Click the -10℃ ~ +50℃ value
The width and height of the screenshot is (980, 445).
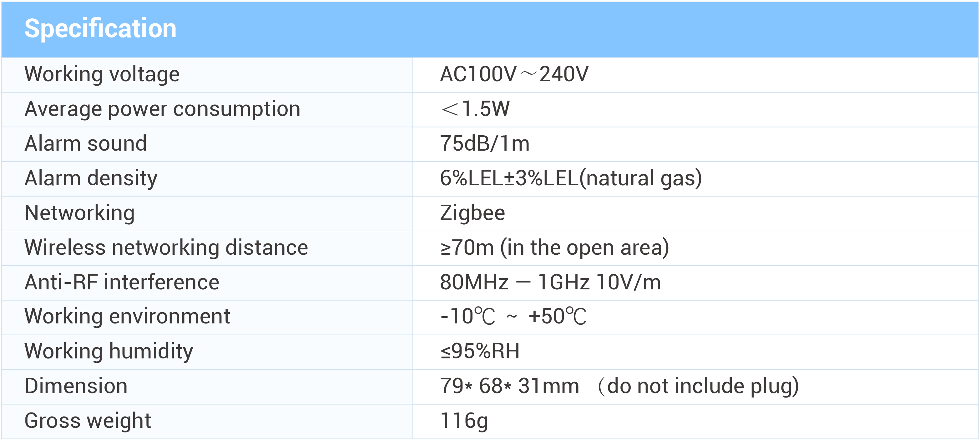[513, 317]
